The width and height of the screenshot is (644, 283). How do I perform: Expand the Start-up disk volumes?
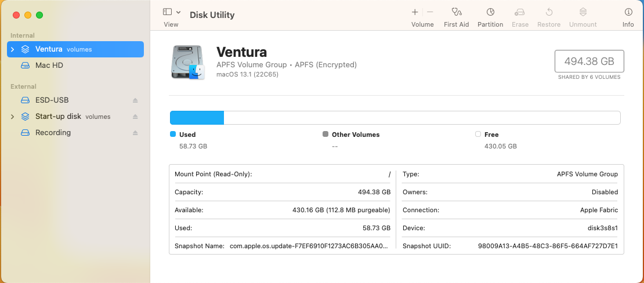click(12, 117)
